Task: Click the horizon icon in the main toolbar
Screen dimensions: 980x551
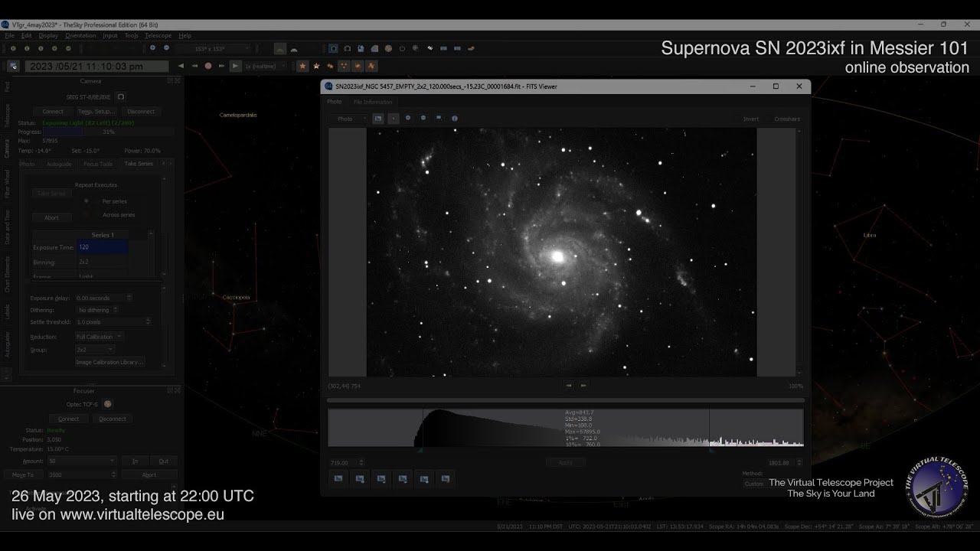Action: [x=280, y=48]
